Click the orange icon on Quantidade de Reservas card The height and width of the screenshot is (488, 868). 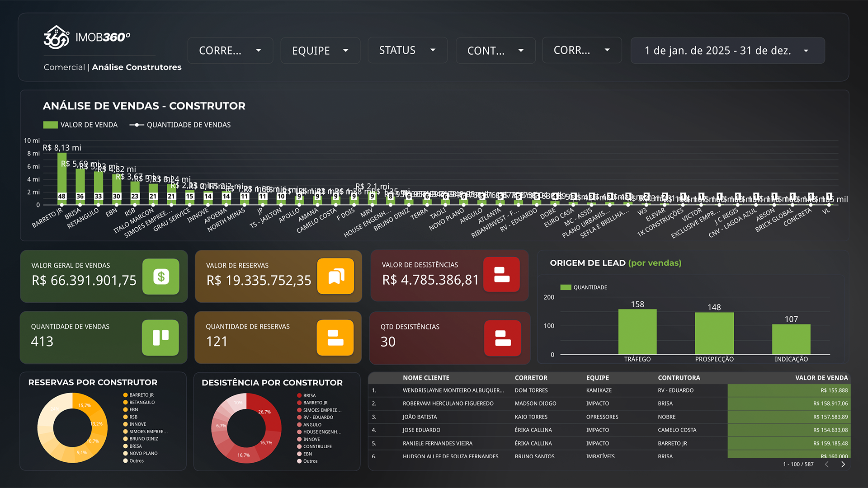(335, 338)
